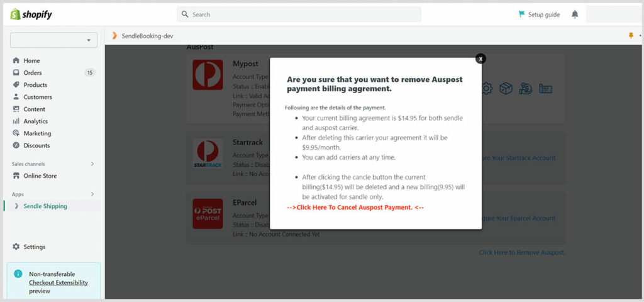Click the search magnifier icon
The image size is (644, 302).
185,14
